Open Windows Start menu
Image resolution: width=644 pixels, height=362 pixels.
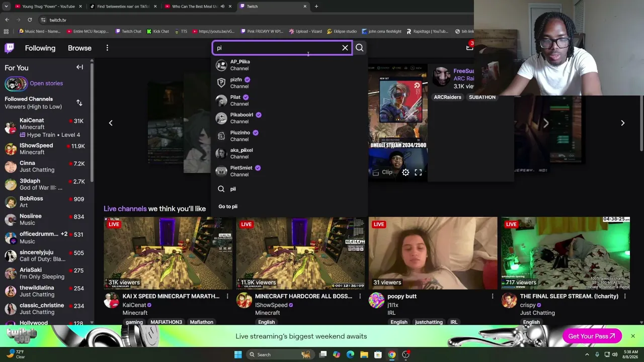coord(238,354)
